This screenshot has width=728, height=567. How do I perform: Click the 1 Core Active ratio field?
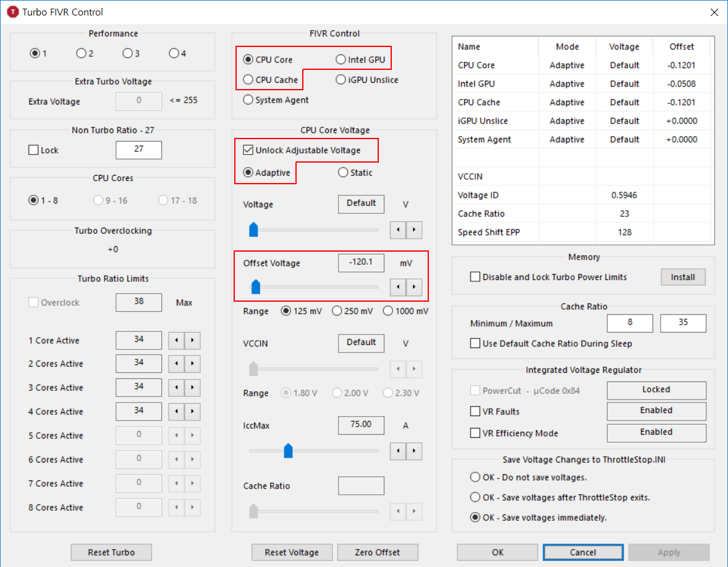point(139,340)
